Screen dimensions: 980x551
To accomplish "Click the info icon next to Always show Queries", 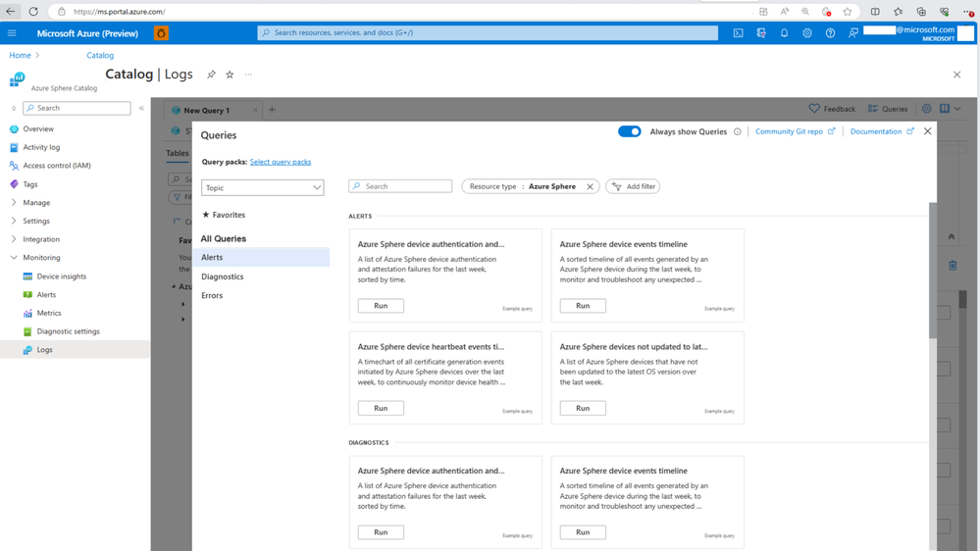I will [x=738, y=131].
